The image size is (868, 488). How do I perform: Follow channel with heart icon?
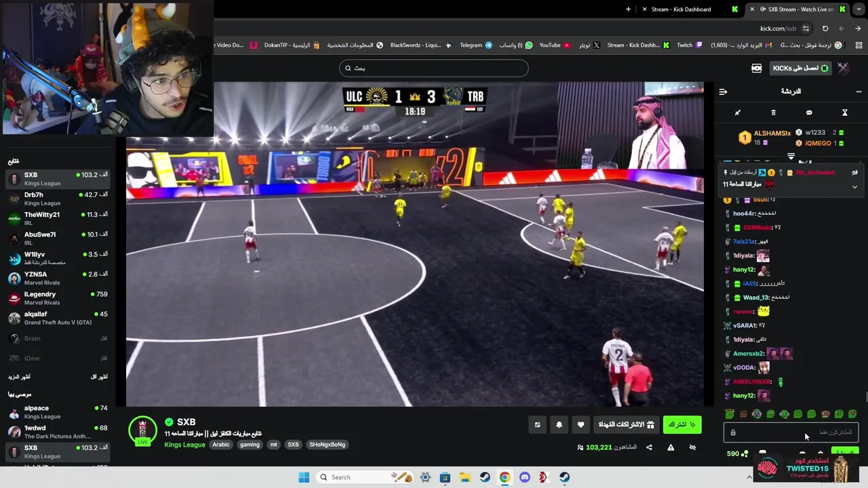pyautogui.click(x=580, y=425)
